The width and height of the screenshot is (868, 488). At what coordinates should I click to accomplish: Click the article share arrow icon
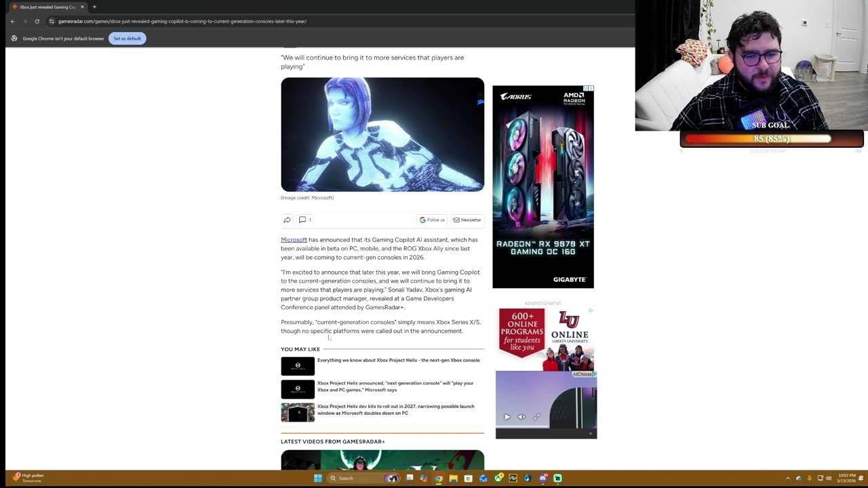point(287,220)
